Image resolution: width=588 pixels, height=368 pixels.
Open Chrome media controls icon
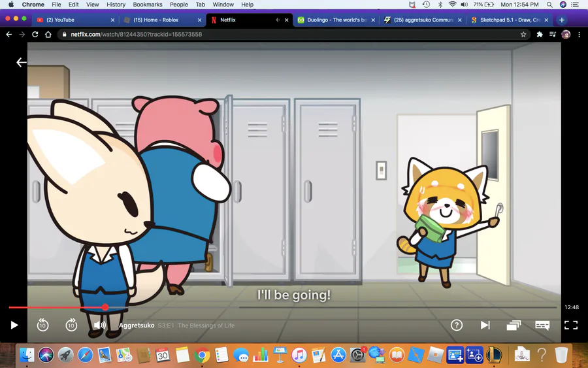(552, 34)
